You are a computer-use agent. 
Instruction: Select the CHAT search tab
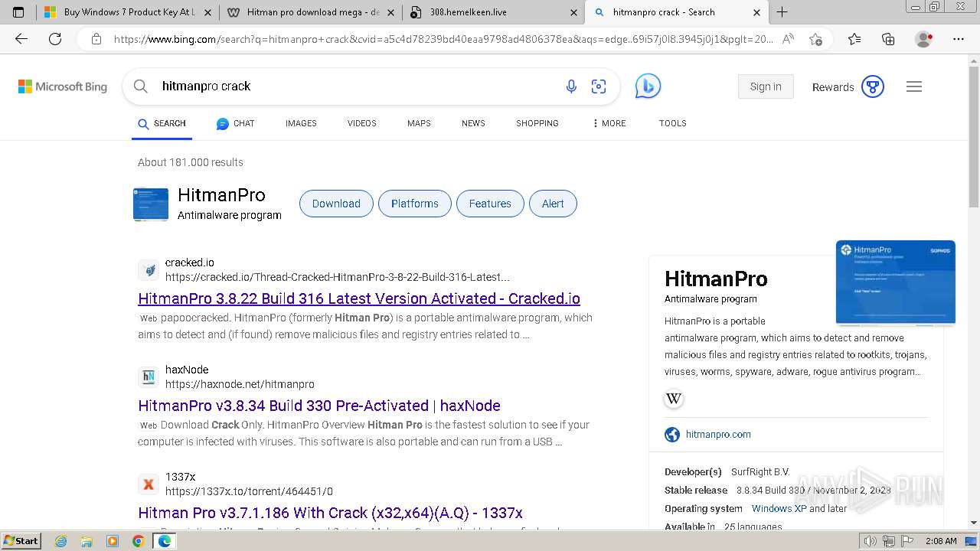point(235,123)
